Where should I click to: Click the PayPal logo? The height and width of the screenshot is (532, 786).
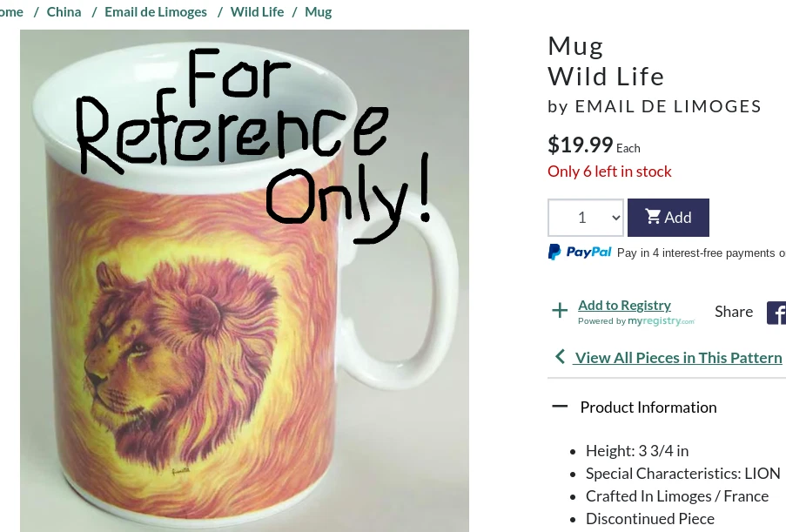(580, 253)
